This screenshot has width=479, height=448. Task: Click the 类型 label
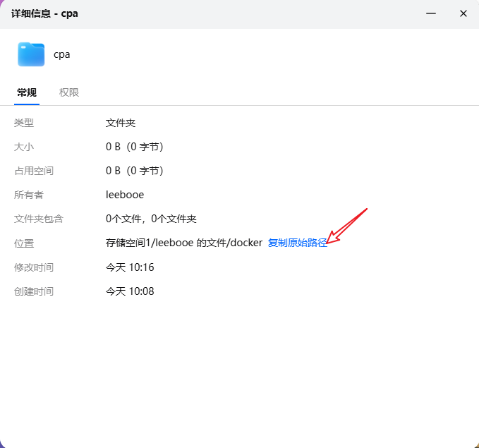(x=24, y=123)
